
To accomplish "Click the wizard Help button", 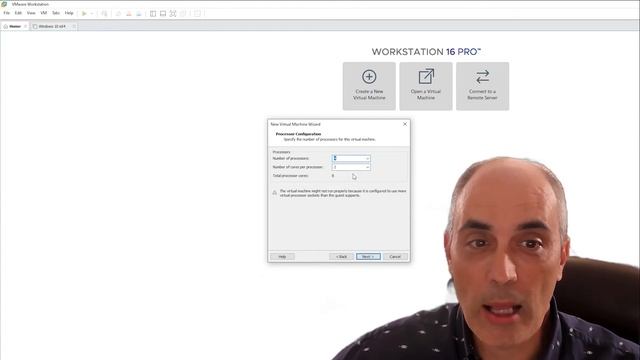I will click(x=282, y=257).
